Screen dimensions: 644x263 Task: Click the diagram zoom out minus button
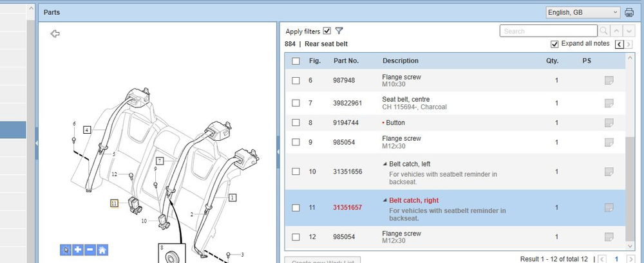click(90, 249)
